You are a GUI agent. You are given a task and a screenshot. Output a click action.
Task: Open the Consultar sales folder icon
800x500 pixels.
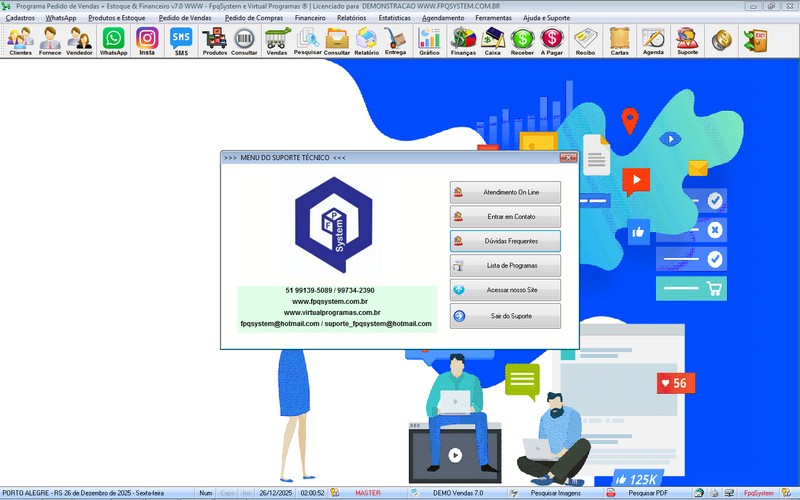click(x=337, y=41)
